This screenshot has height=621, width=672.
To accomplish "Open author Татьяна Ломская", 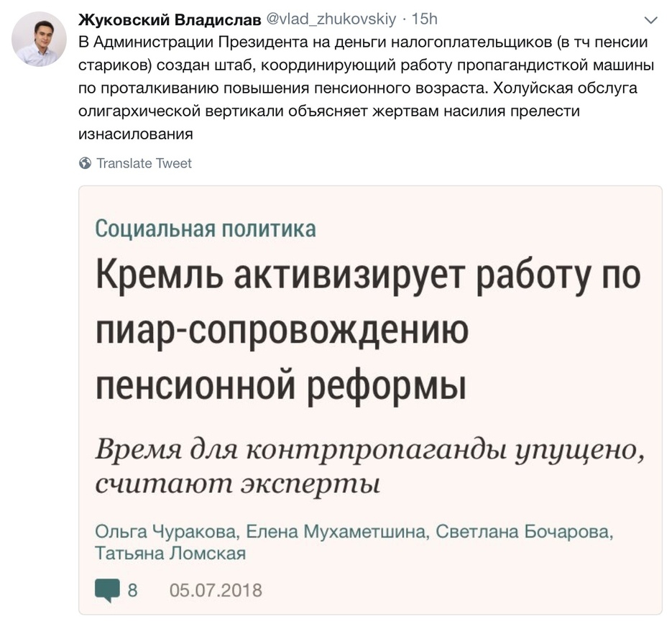I will pyautogui.click(x=170, y=553).
